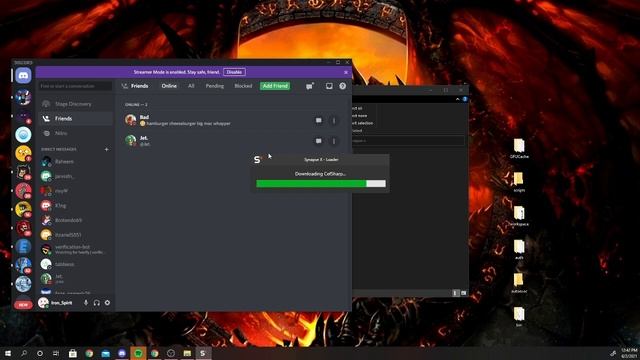Switch to the Pending friends tab
This screenshot has height=360, width=640.
[215, 86]
